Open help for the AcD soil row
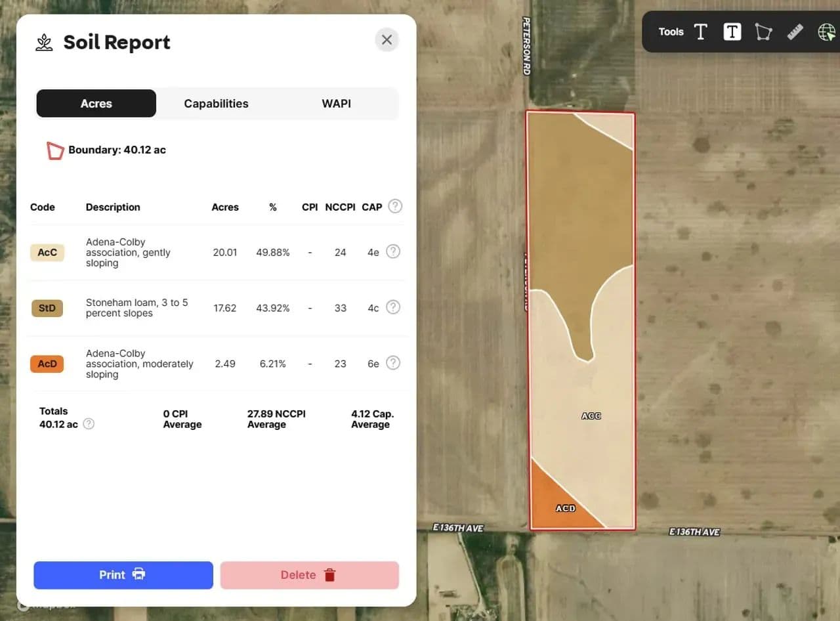 pos(393,363)
